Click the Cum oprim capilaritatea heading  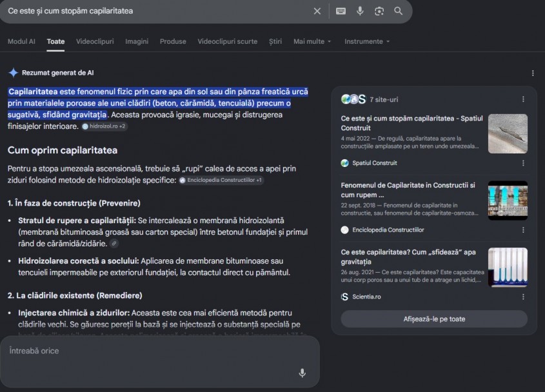coord(63,150)
